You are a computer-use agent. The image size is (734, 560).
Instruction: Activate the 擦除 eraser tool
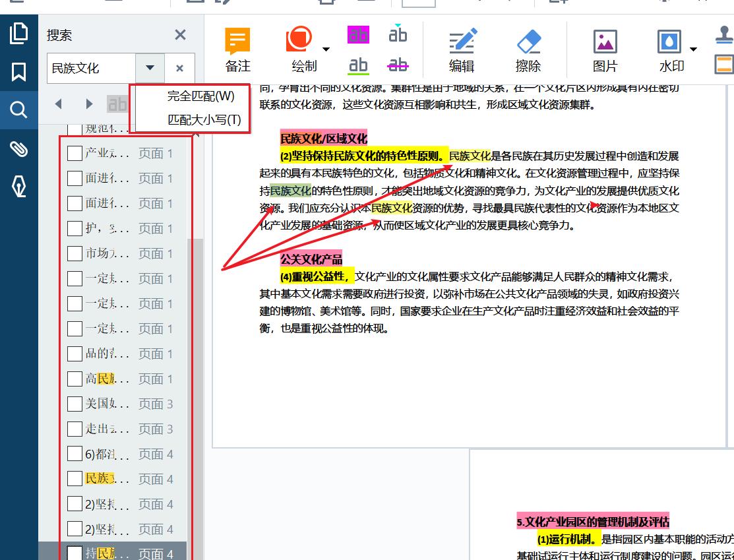point(528,49)
